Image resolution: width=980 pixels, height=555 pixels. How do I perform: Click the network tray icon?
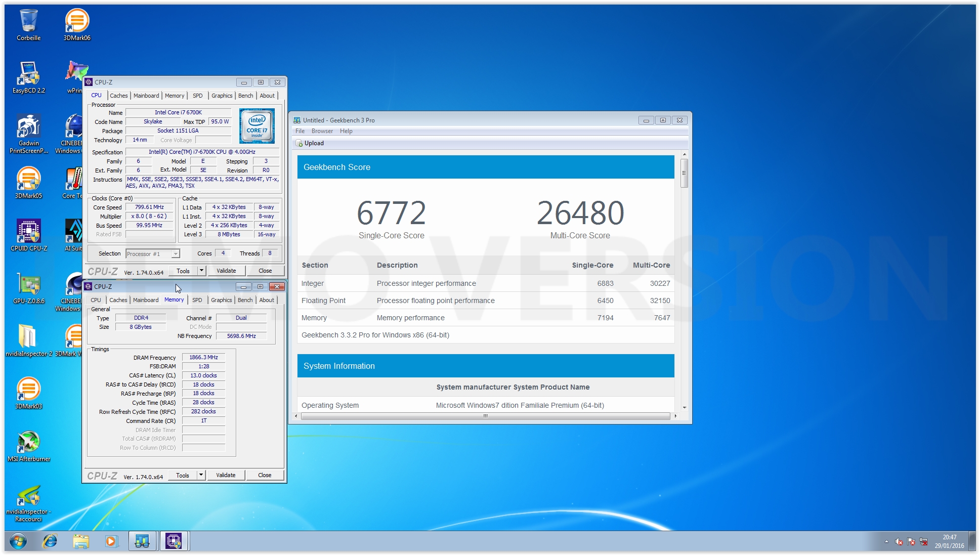pyautogui.click(x=923, y=542)
